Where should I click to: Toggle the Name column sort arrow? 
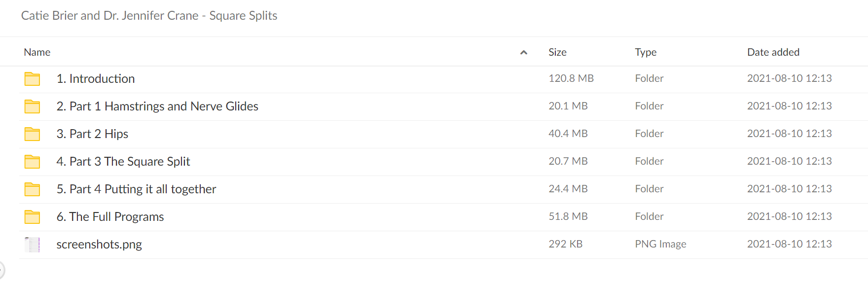coord(524,52)
